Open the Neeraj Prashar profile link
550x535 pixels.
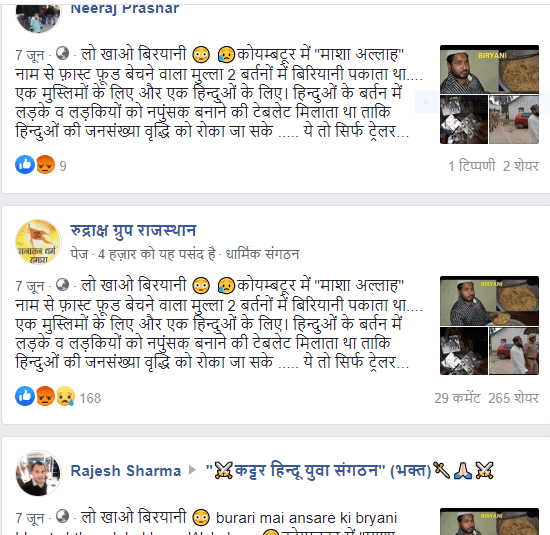click(x=125, y=9)
